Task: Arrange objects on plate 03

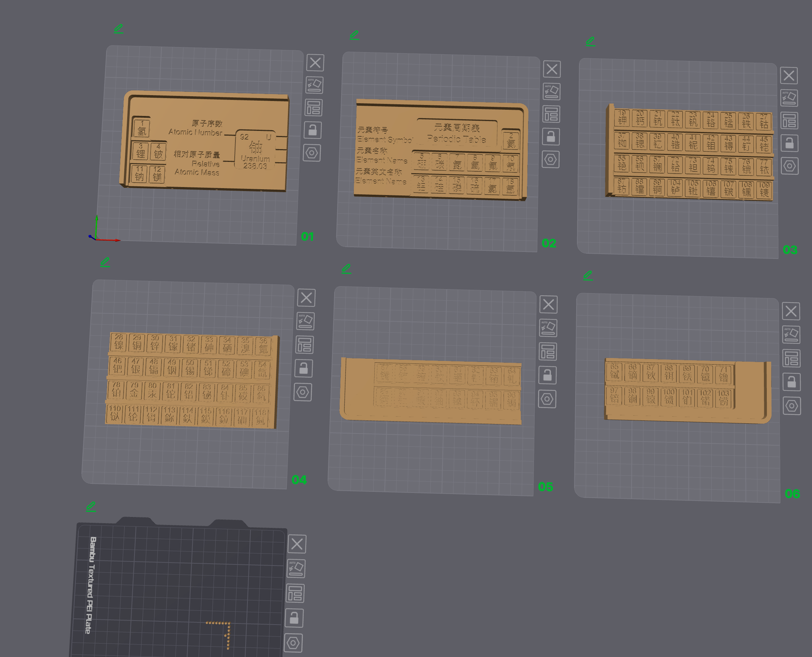Action: coord(789,121)
